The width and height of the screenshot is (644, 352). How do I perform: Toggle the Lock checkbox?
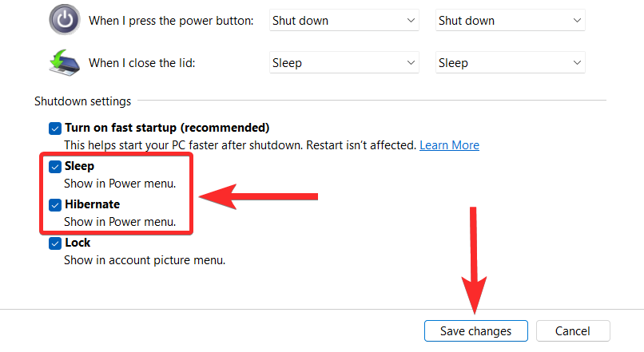[x=54, y=243]
